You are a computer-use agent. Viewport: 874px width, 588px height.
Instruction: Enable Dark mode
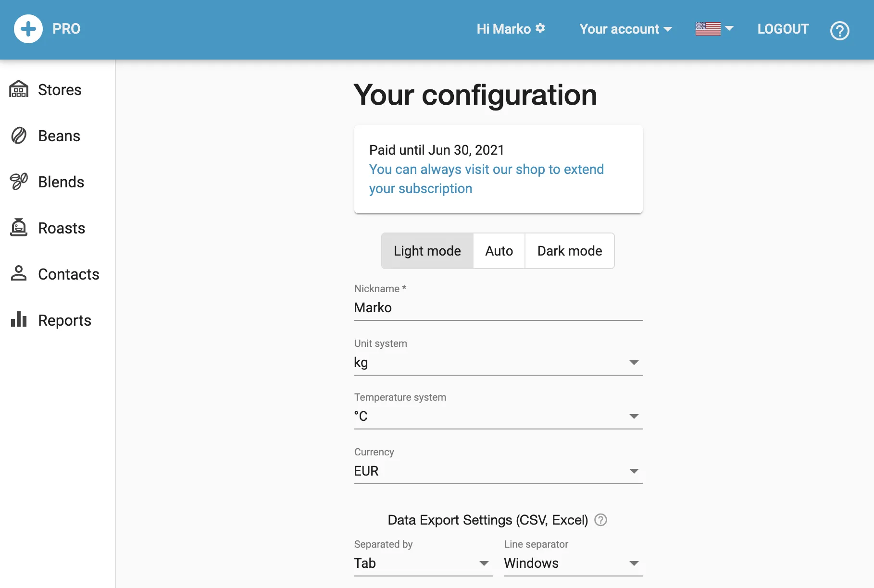tap(569, 251)
